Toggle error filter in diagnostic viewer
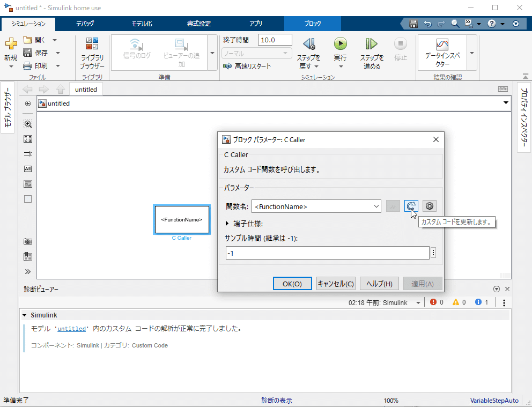The height and width of the screenshot is (407, 532). pos(437,302)
